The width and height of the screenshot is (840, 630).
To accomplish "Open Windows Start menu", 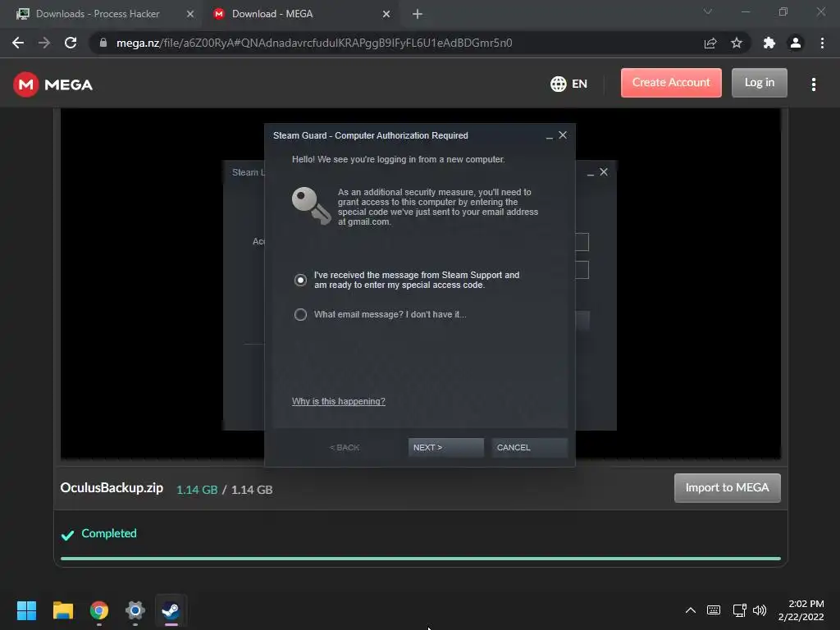I will coord(26,610).
